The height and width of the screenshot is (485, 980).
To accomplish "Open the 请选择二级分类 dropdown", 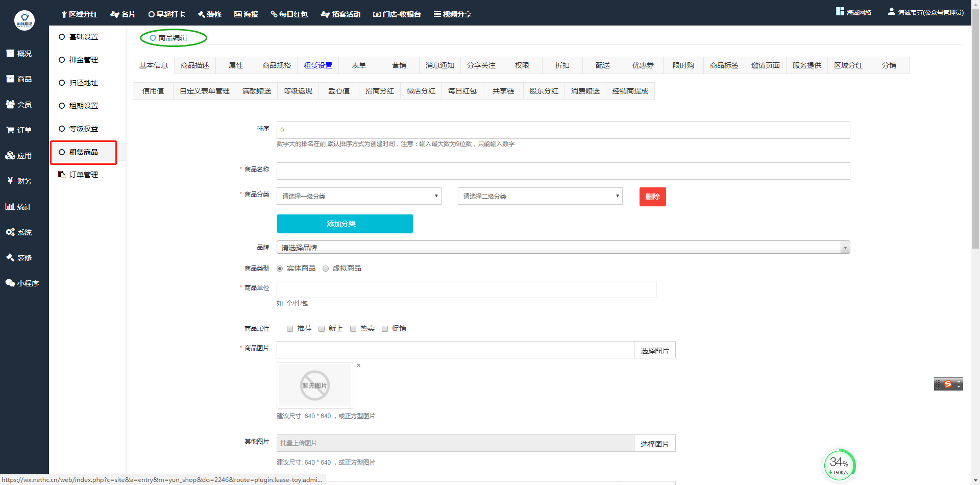I will click(x=540, y=196).
